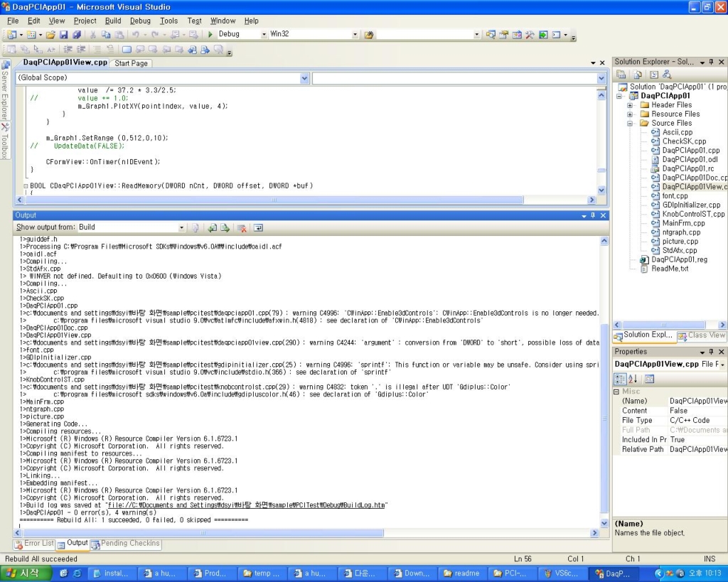This screenshot has height=582, width=728.
Task: Switch to the readme taskbar window
Action: [x=461, y=573]
